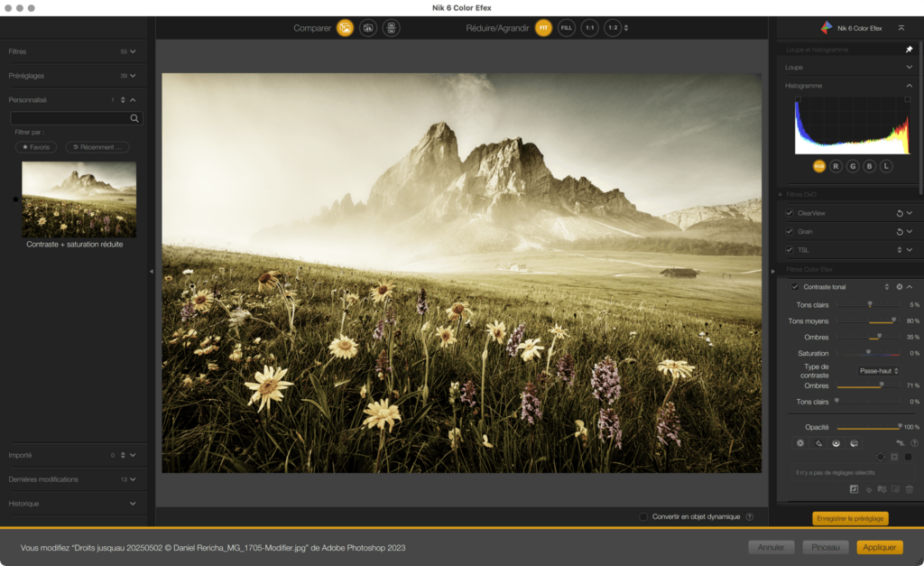Expand the Importé section
Image resolution: width=924 pixels, height=566 pixels.
click(x=133, y=455)
